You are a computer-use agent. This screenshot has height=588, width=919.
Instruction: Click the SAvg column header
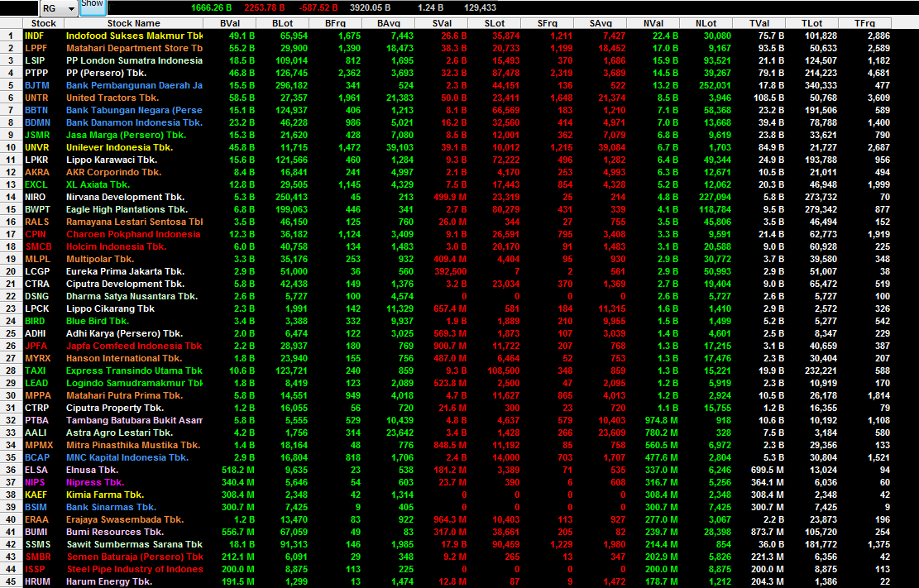[x=601, y=23]
